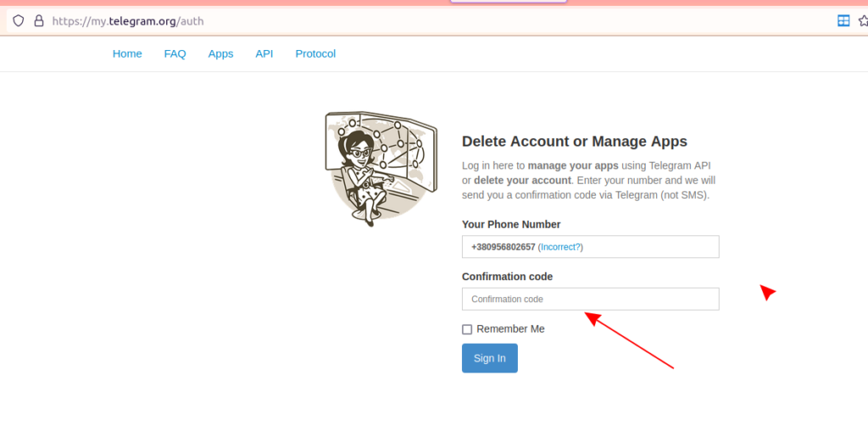Click the "Delete Account or Manage Apps" heading
This screenshot has height=431, width=868.
click(x=575, y=141)
